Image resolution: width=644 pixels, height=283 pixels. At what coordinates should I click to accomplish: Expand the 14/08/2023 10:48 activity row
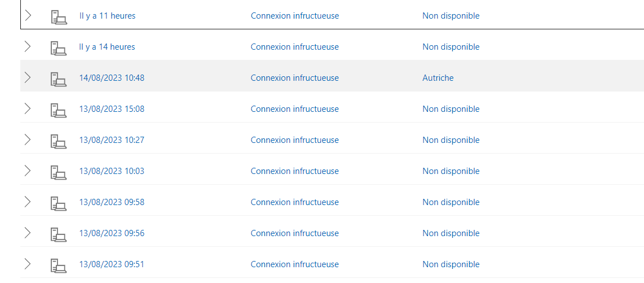[x=28, y=77]
